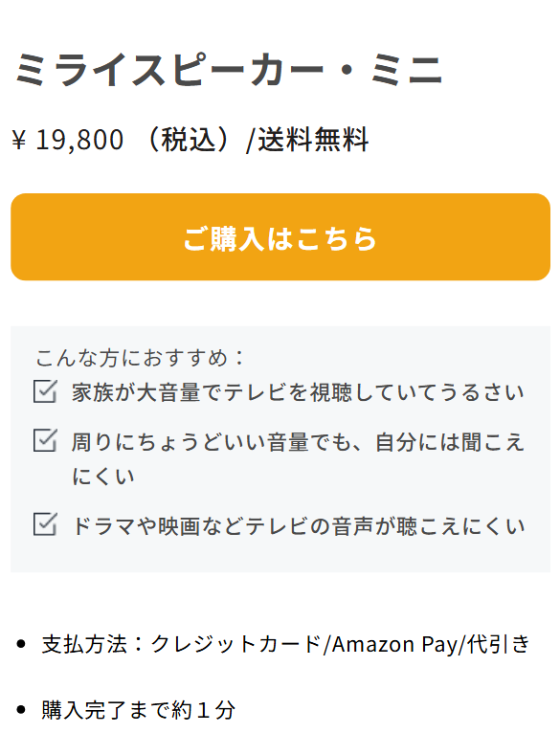
Task: Click the 19,800 price amount
Action: [x=79, y=140]
